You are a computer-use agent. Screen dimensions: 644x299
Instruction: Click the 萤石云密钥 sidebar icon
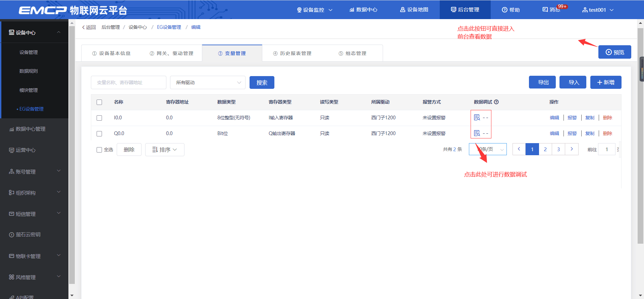point(11,235)
